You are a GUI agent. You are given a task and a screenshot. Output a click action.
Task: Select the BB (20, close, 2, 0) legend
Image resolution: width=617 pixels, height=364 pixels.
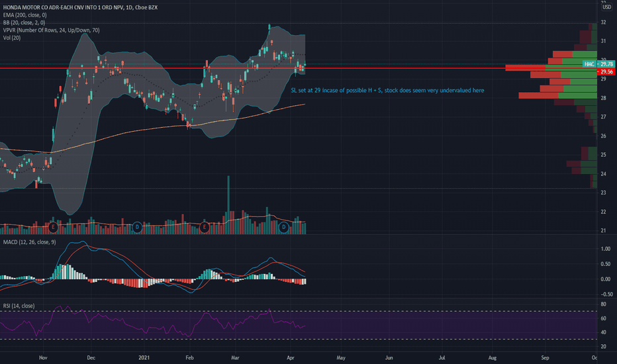click(x=24, y=23)
